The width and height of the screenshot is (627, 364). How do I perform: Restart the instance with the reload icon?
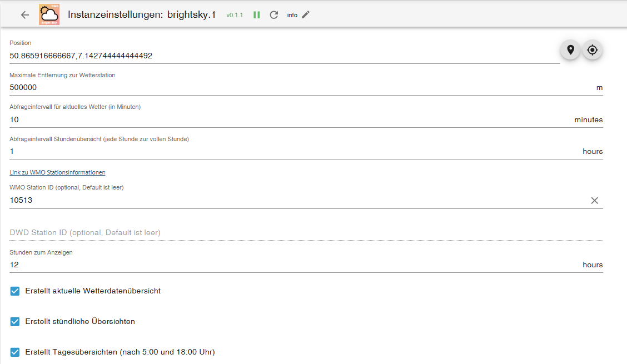(x=274, y=15)
